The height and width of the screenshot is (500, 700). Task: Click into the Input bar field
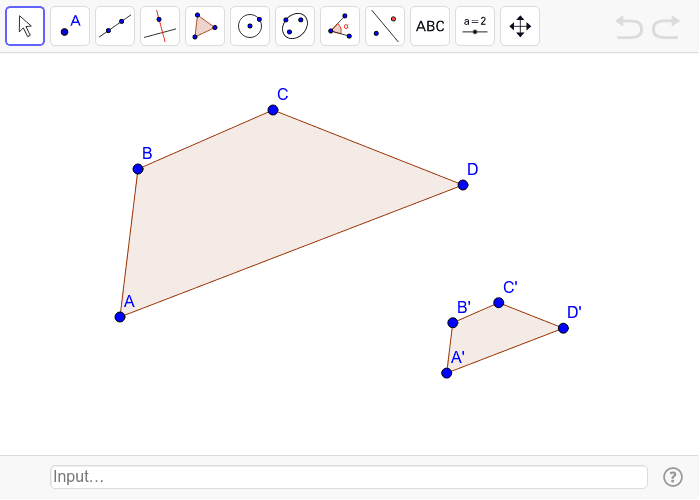coord(349,477)
